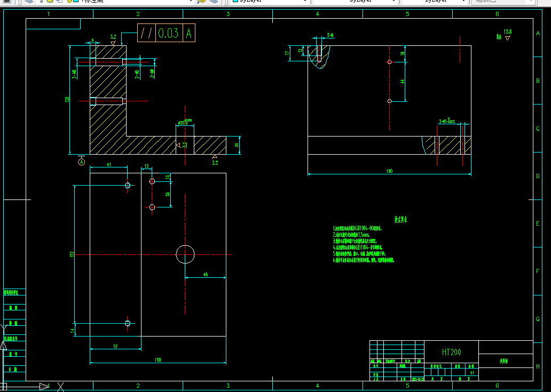Select the 2021-09-25 date in the title block
This screenshot has width=551, height=392.
418,379
